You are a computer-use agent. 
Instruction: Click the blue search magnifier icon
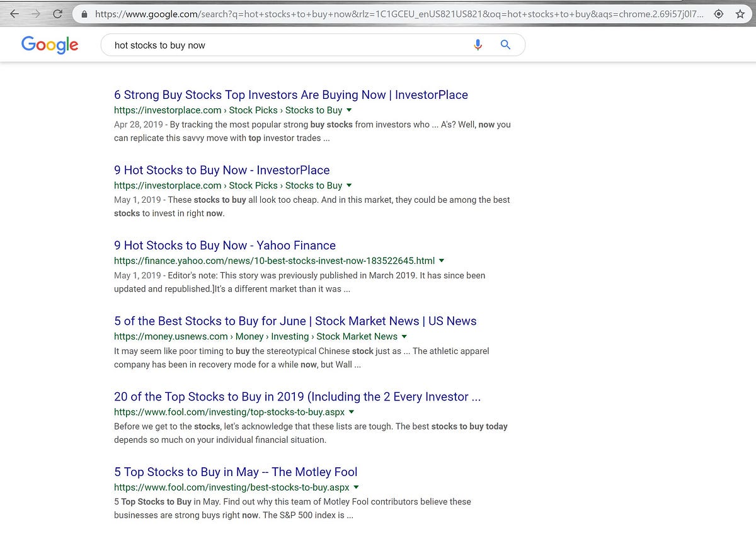point(505,45)
